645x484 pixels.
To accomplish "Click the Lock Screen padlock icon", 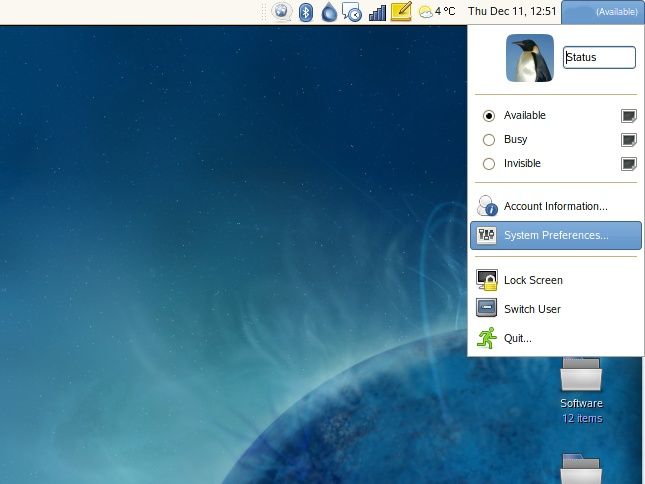I will coord(487,280).
